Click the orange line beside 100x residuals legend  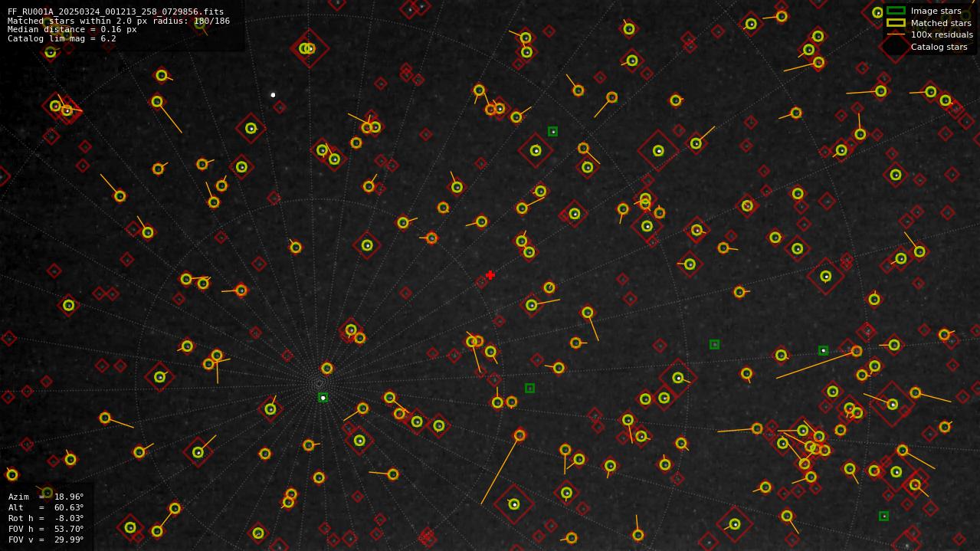[x=896, y=34]
